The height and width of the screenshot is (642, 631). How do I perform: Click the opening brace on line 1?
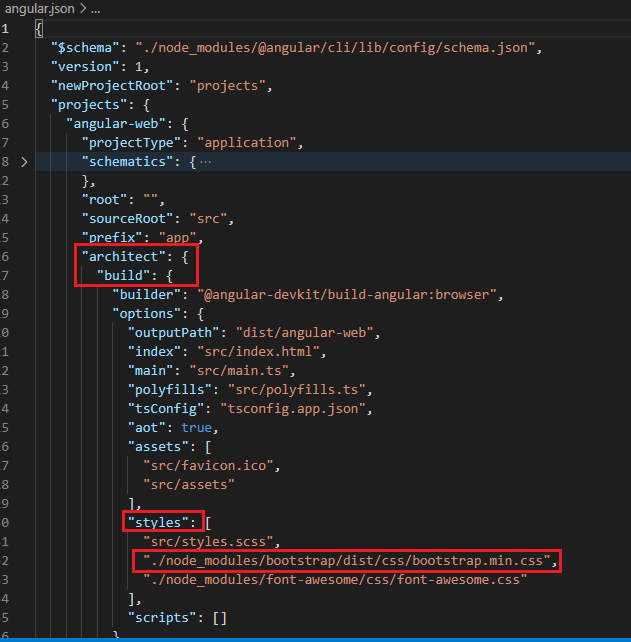(39, 29)
